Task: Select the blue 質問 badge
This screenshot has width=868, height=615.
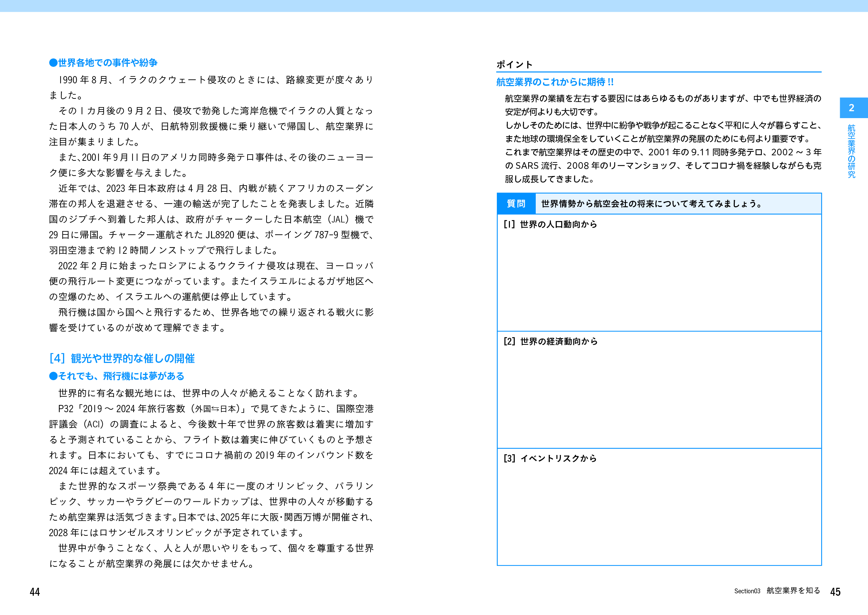Action: click(516, 204)
